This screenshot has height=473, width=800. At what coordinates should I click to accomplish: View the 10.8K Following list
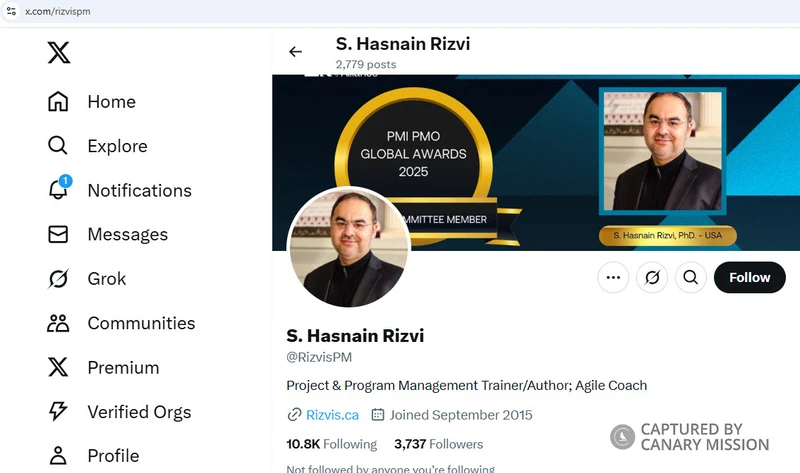pos(331,444)
